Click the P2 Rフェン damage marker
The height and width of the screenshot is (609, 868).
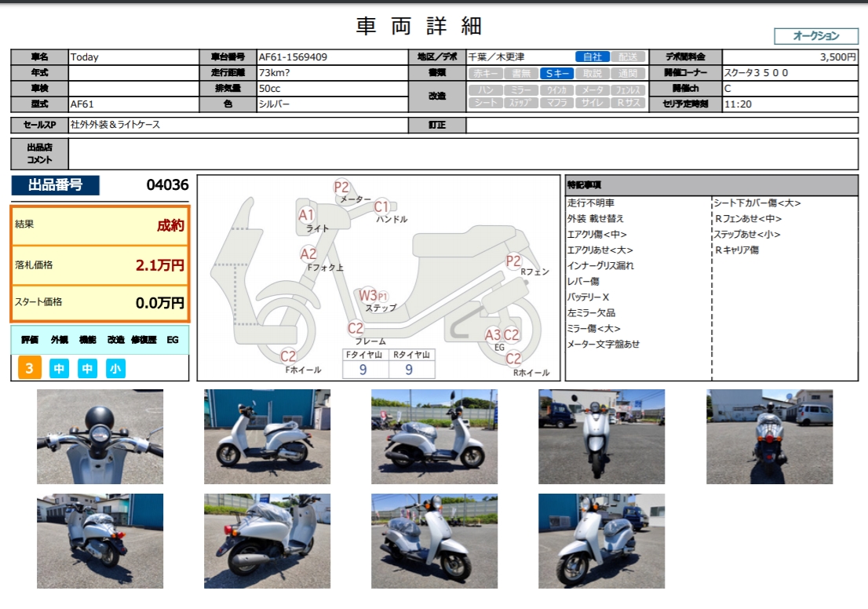513,261
